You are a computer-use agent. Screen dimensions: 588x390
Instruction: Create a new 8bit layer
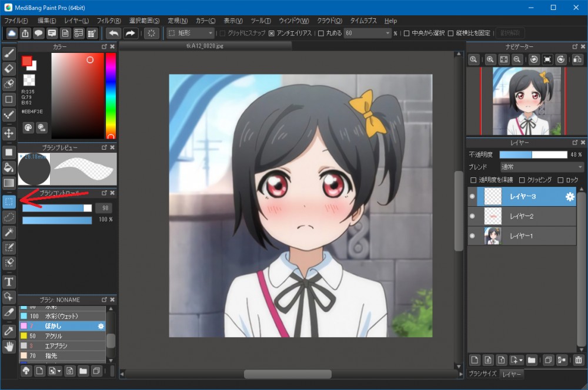(x=488, y=360)
